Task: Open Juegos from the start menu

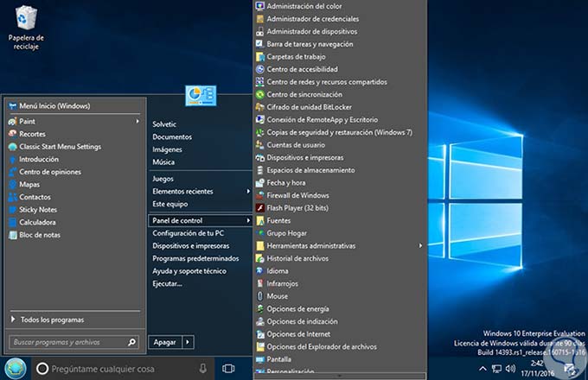Action: click(163, 179)
